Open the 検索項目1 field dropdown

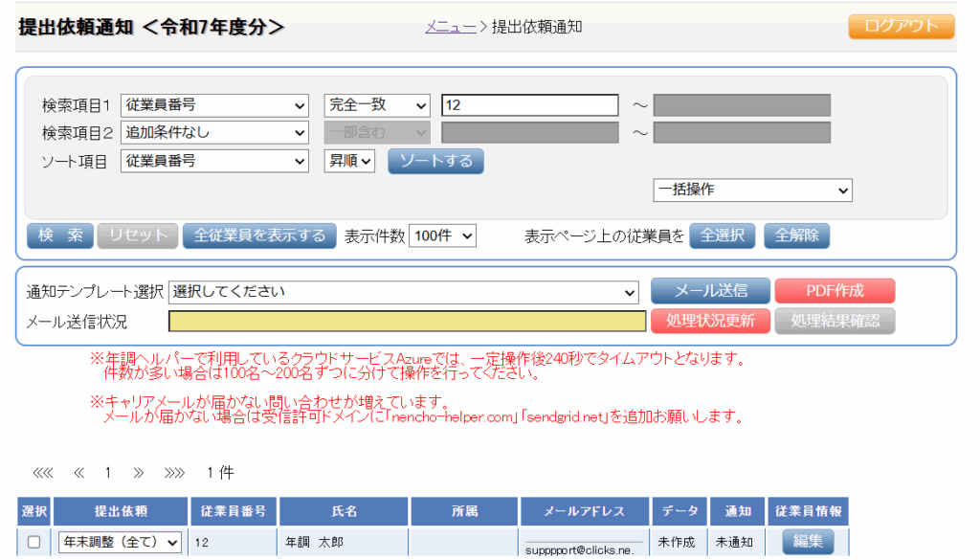(x=214, y=105)
